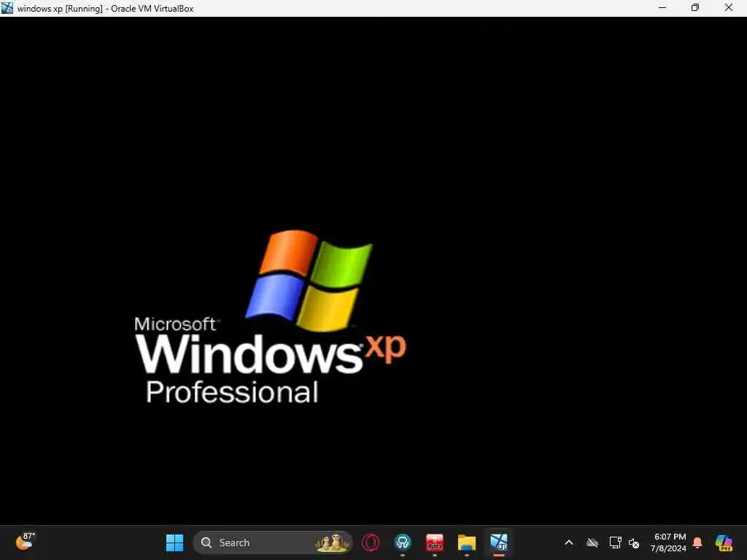Minimize the VirtualBox window
The width and height of the screenshot is (747, 560).
662,7
